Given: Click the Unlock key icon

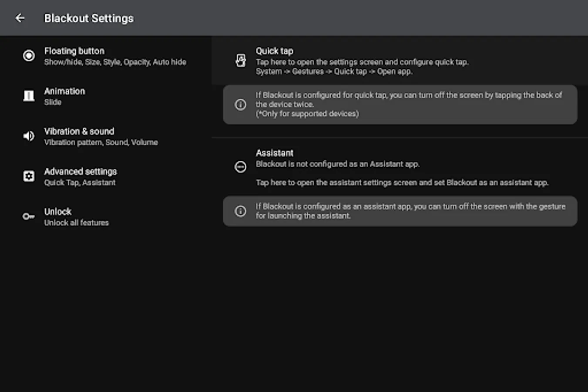Looking at the screenshot, I should click(29, 216).
